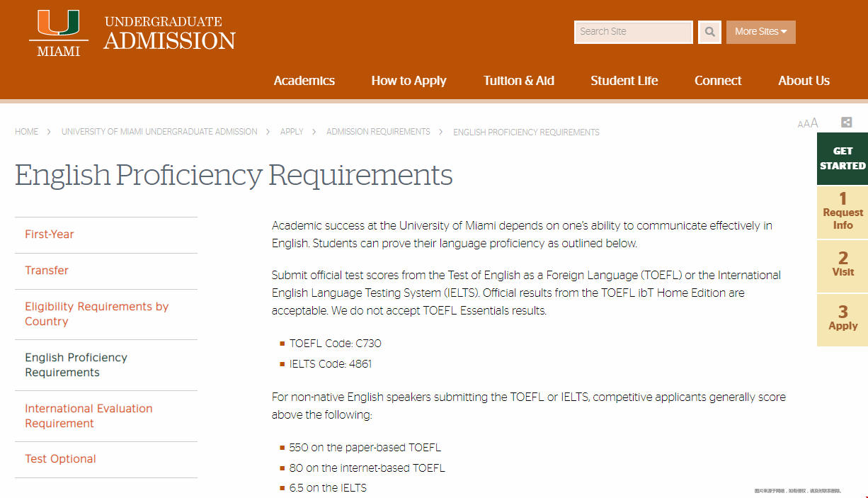Image resolution: width=868 pixels, height=498 pixels.
Task: Click the 3 Apply button
Action: [x=843, y=319]
